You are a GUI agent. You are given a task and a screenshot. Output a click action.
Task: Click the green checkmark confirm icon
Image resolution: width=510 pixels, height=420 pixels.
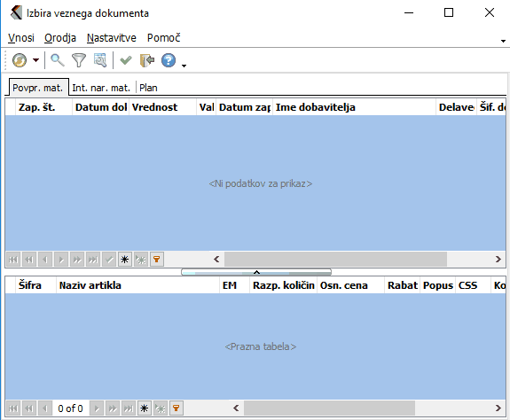click(x=126, y=60)
